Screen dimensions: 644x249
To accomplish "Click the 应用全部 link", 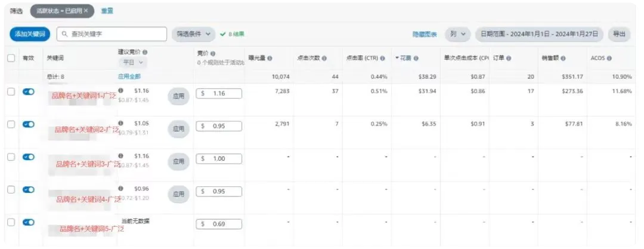I will tap(129, 76).
